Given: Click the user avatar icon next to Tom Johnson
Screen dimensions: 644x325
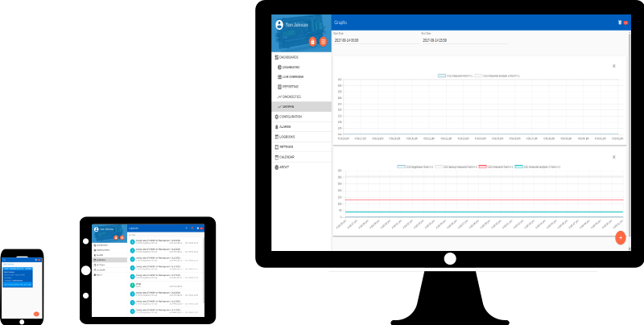Looking at the screenshot, I should tap(279, 25).
